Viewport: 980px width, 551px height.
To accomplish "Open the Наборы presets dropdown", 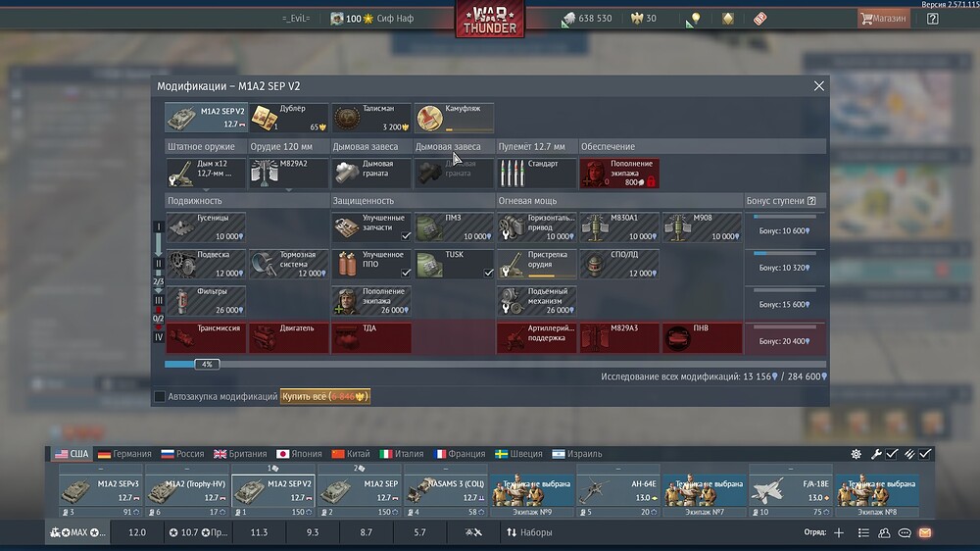I will click(529, 533).
